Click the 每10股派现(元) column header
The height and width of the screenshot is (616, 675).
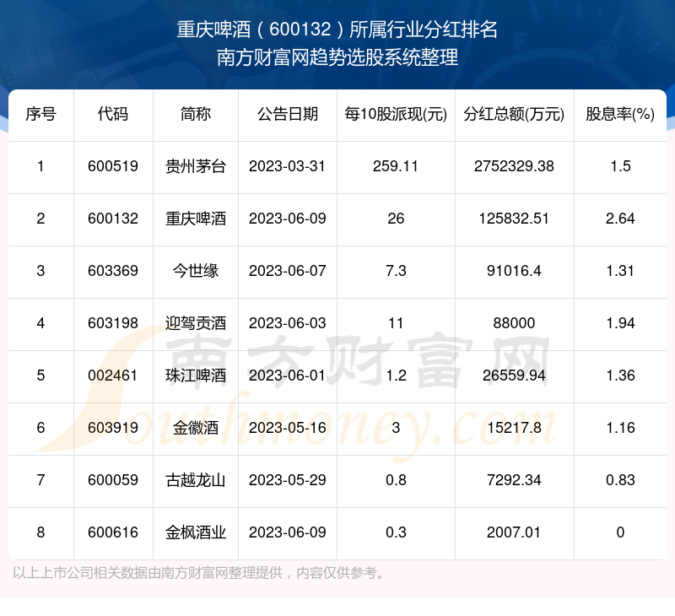(396, 115)
